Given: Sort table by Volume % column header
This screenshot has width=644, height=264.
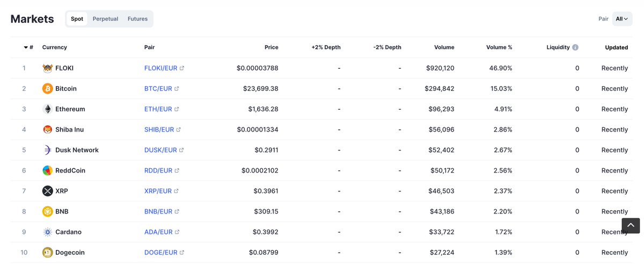Looking at the screenshot, I should (499, 47).
